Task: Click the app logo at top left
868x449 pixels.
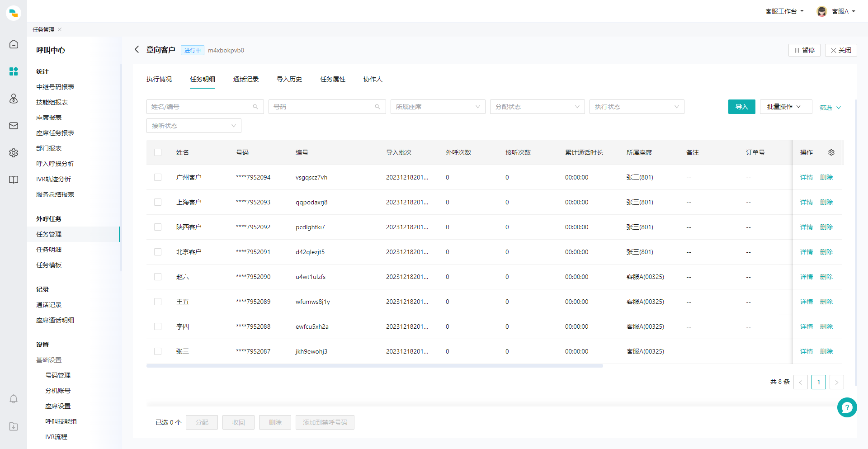Action: point(14,13)
